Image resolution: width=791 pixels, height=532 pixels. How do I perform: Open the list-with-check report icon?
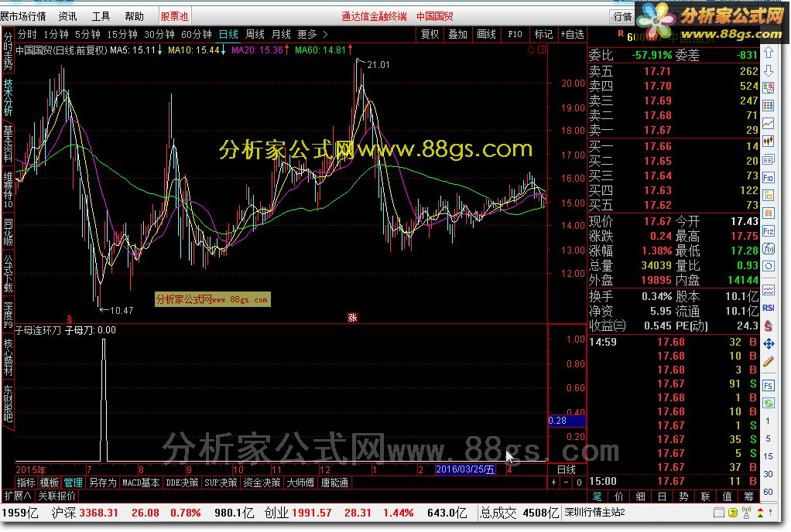pyautogui.click(x=769, y=88)
